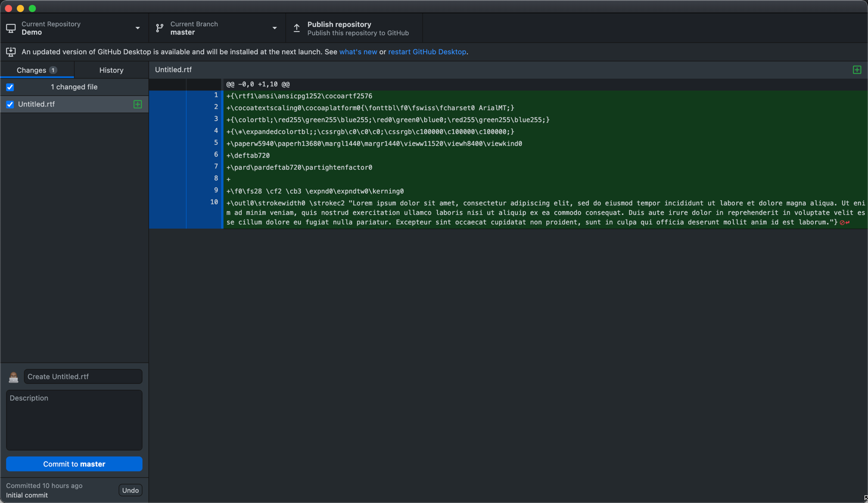Click the green added icon in diff header
The image size is (868, 503).
pos(857,70)
